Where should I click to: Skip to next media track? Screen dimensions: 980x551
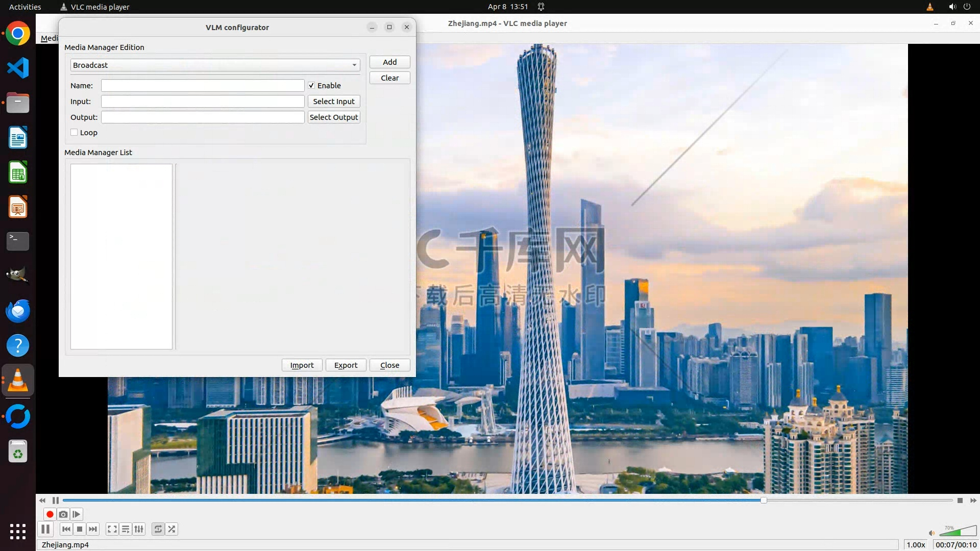[93, 529]
